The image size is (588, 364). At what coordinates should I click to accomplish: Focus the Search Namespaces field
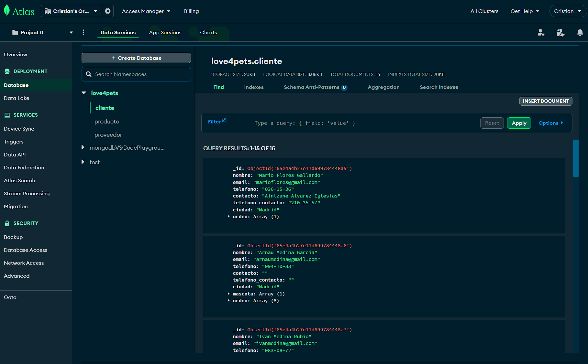tap(136, 74)
